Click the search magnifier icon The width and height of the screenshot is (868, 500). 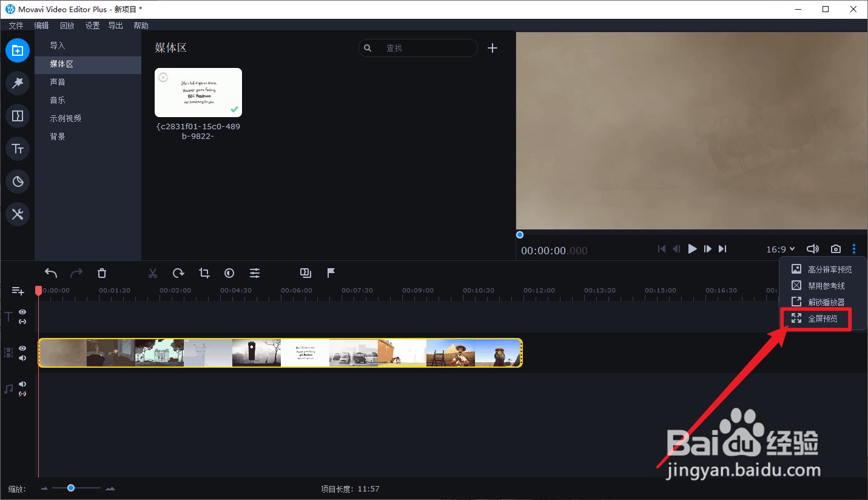(368, 48)
